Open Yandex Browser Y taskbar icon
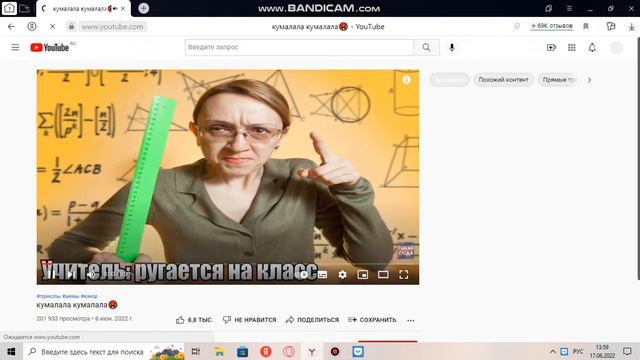640x360 pixels. pyautogui.click(x=311, y=351)
